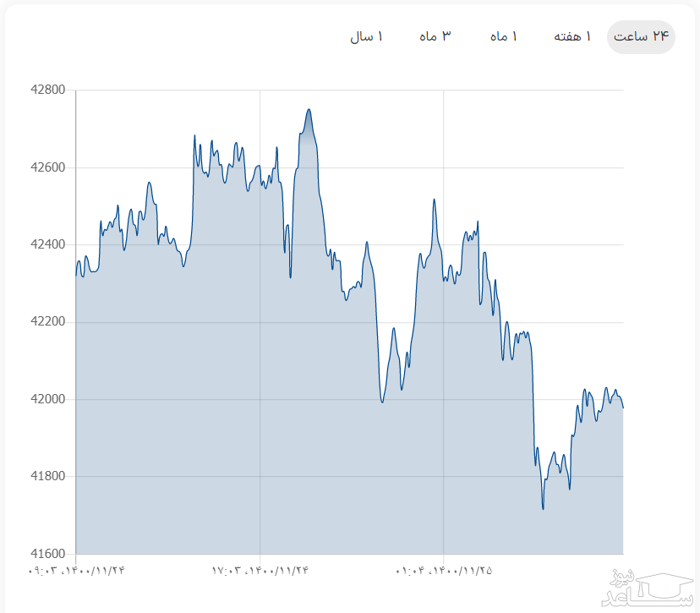
Task: Open the ۳ ماه (3 months) range tab
Action: point(435,36)
